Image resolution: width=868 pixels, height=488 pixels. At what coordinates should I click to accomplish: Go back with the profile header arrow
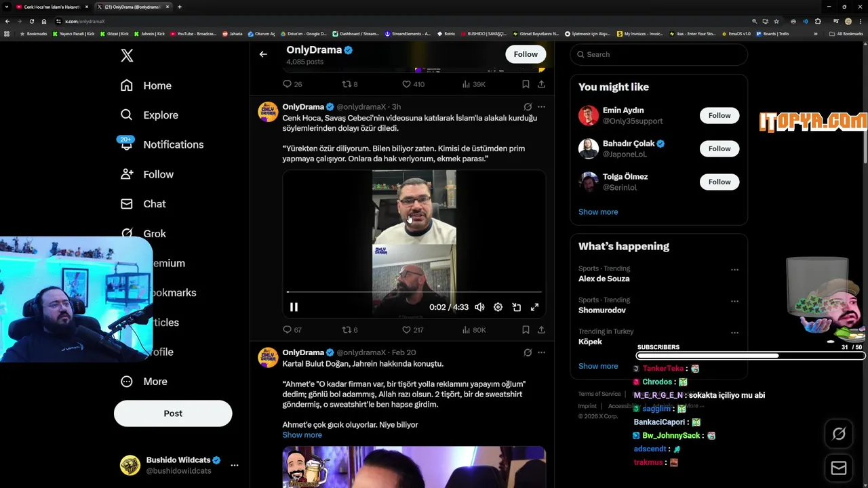[x=263, y=54]
